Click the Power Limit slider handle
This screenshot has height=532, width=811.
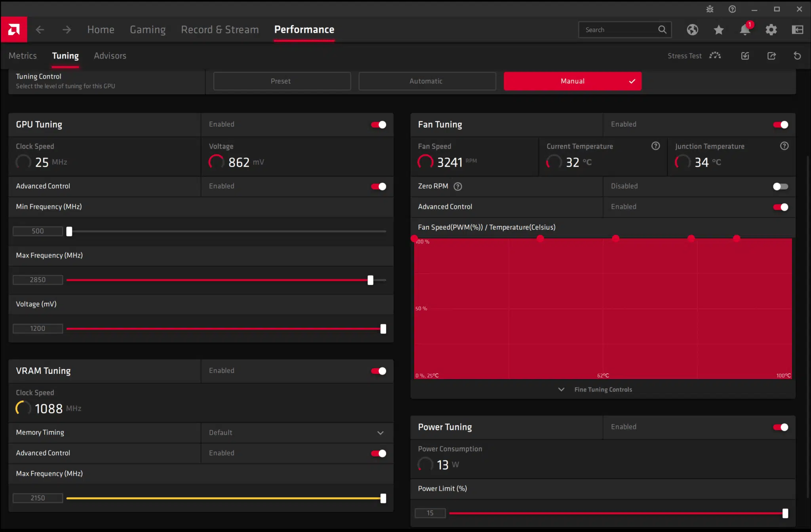pyautogui.click(x=785, y=513)
